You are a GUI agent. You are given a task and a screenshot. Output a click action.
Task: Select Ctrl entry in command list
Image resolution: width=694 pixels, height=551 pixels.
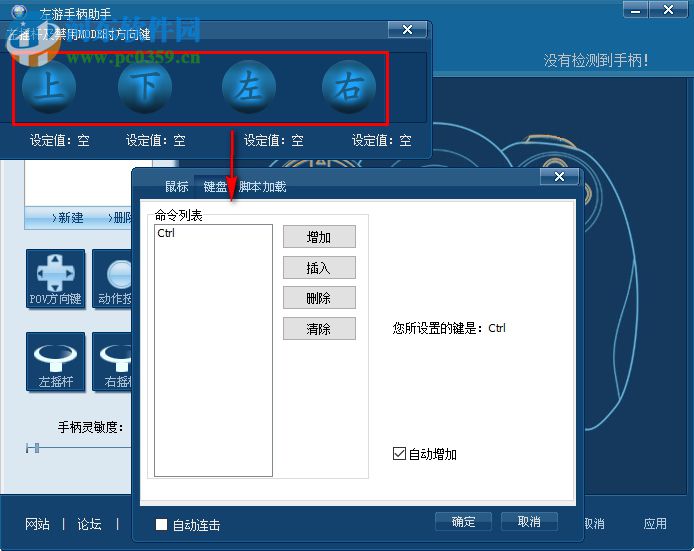click(x=167, y=233)
